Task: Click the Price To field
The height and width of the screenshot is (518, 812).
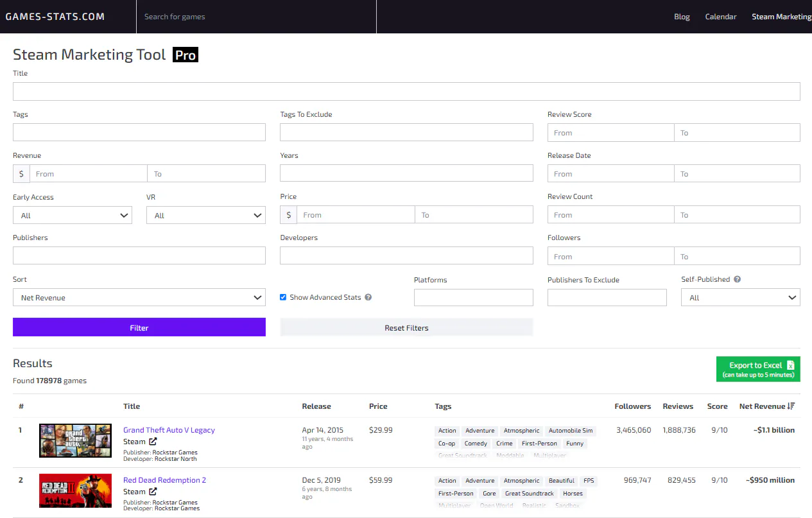Action: 474,214
